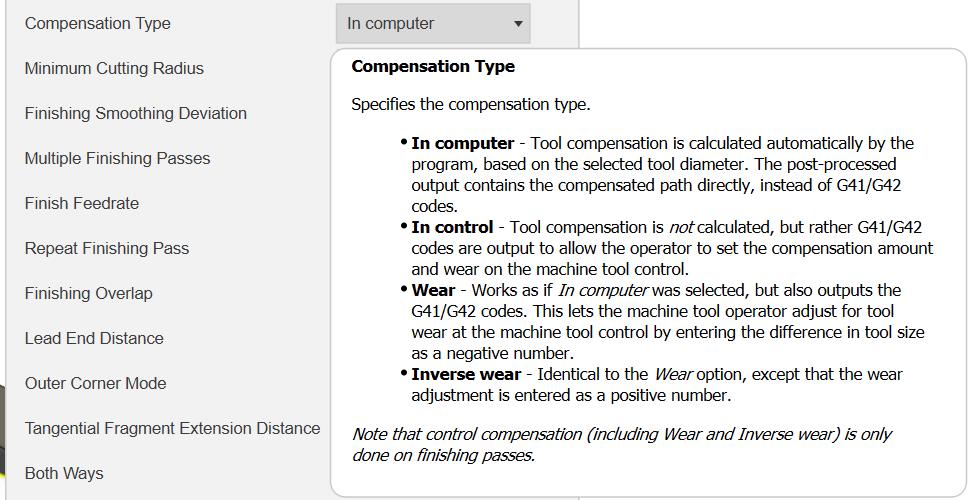Click the Tangential Fragment Extension Distance label
The height and width of the screenshot is (500, 969).
coord(172,428)
